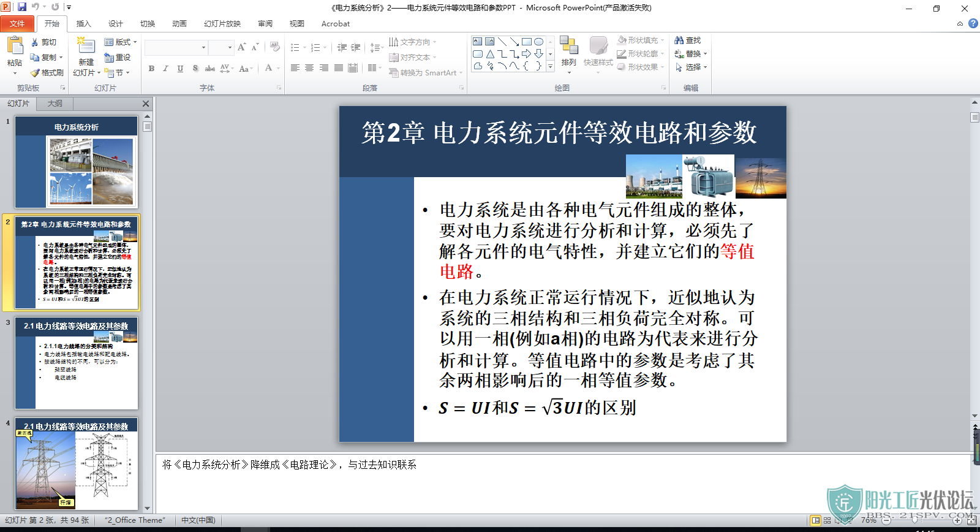Switch to Slide Sorter view in status bar
980x532 pixels.
827,520
